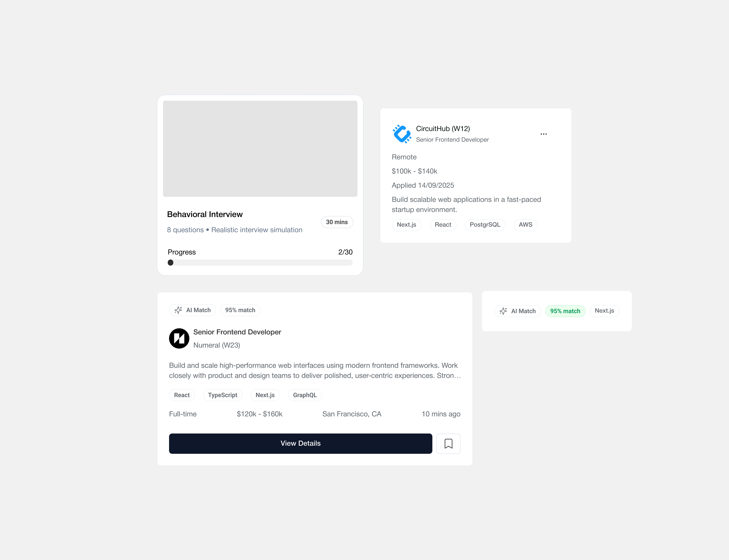Click the Behavioral Interview title

coord(205,214)
